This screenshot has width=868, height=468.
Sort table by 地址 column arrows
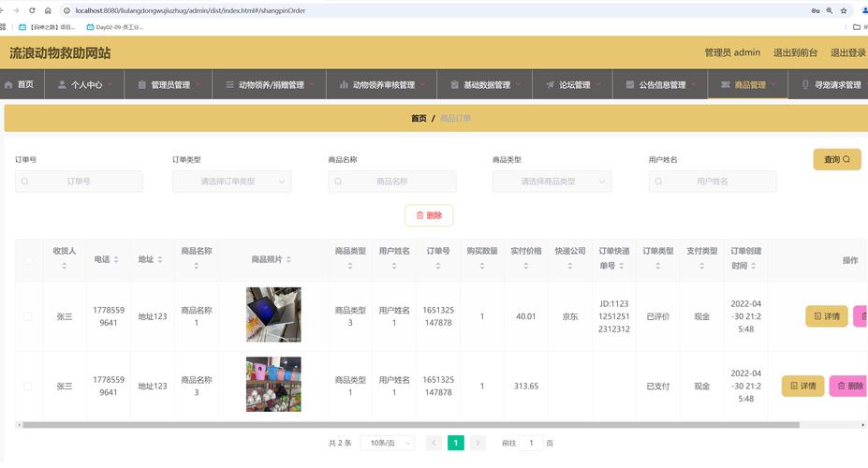pyautogui.click(x=160, y=259)
